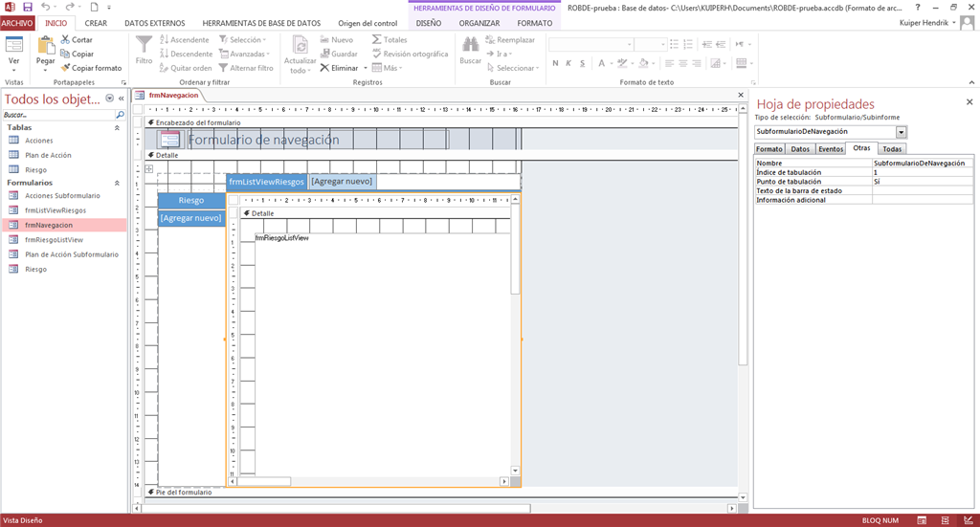The image size is (980, 527).
Task: Collapse the Tablas group
Action: coord(117,127)
